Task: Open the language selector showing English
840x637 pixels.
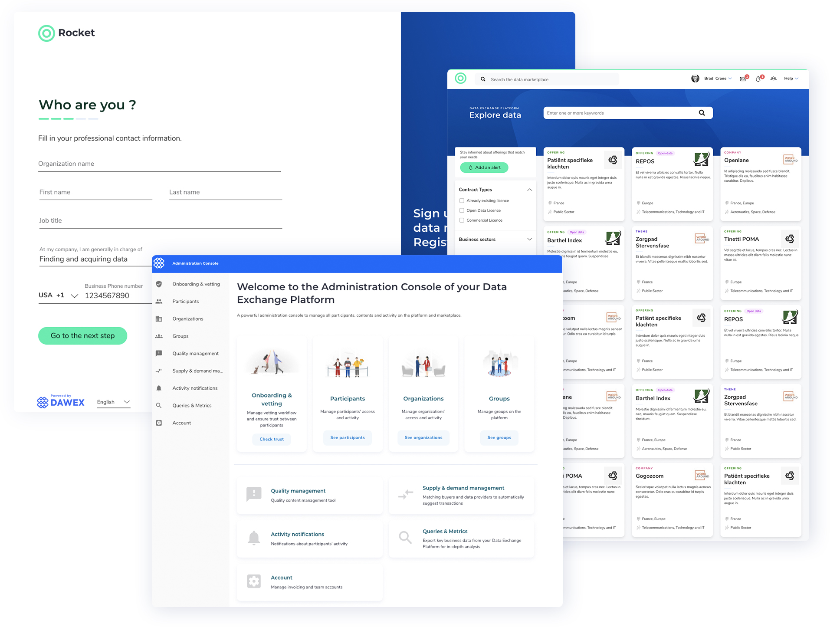Action: (x=113, y=402)
